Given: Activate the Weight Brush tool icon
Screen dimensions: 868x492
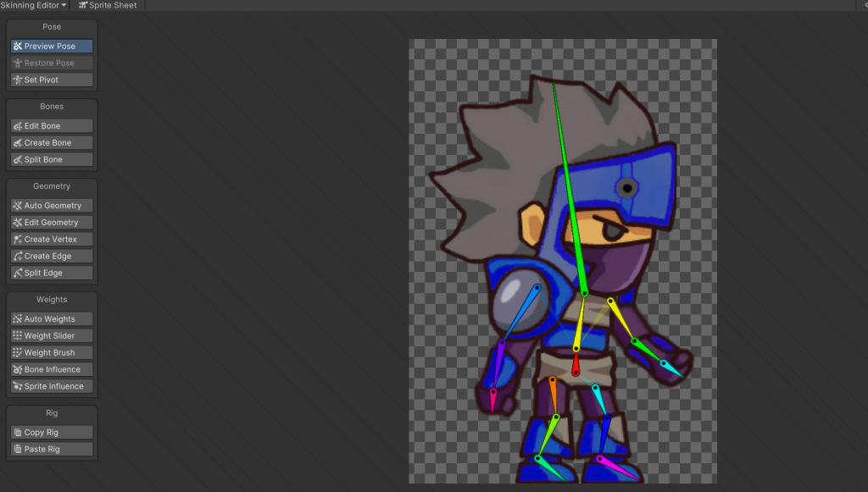Looking at the screenshot, I should [x=18, y=353].
